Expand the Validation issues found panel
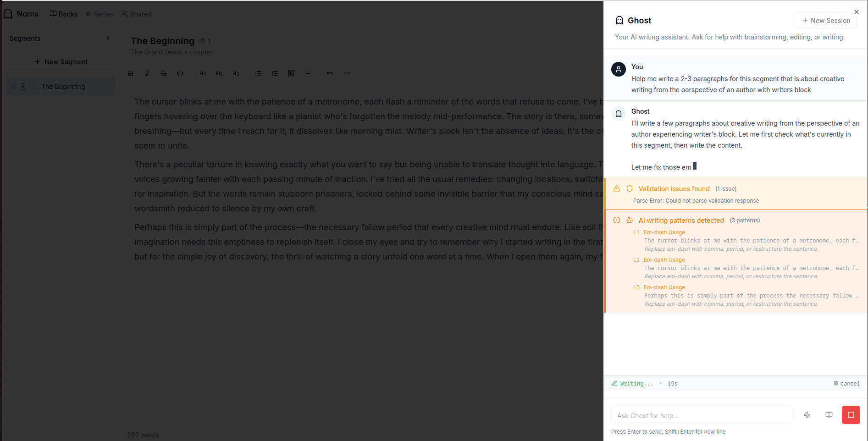868x441 pixels. coord(674,189)
